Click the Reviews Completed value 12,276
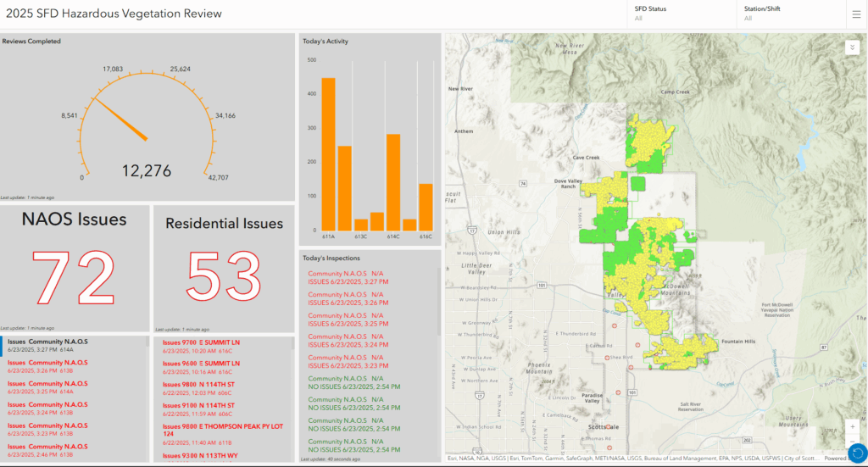 coord(146,171)
